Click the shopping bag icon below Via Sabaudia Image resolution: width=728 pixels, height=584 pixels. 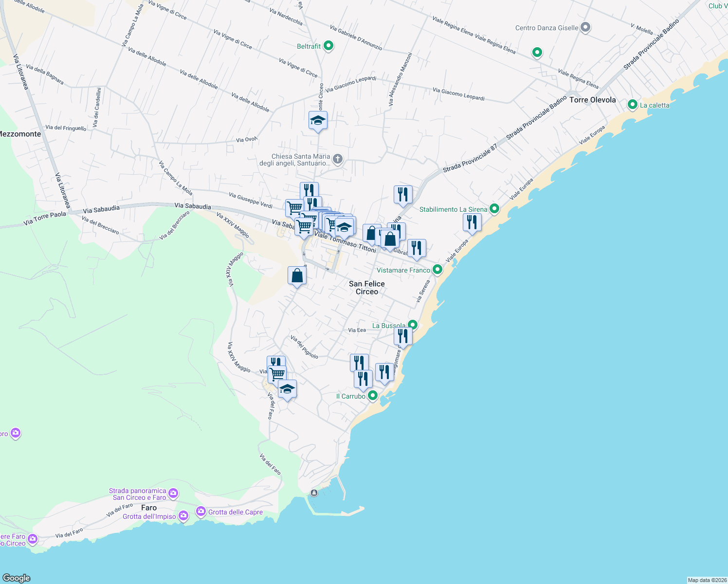pyautogui.click(x=296, y=275)
